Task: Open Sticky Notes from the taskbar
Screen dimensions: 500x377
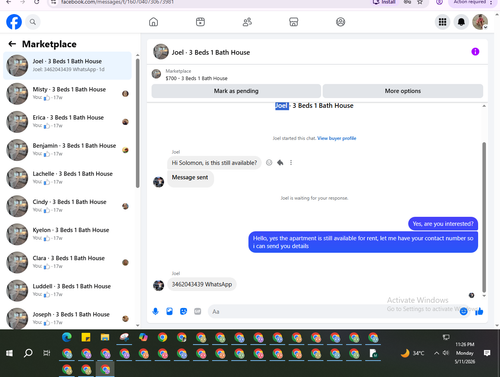Action: tap(86, 337)
